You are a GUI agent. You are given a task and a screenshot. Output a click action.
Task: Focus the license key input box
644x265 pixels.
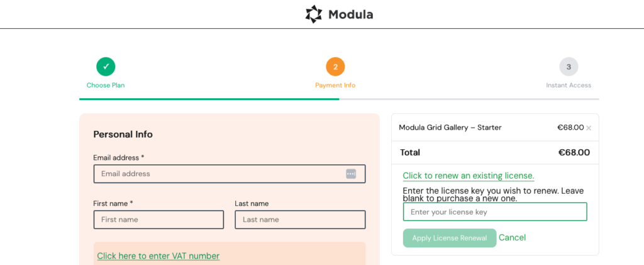click(x=495, y=212)
